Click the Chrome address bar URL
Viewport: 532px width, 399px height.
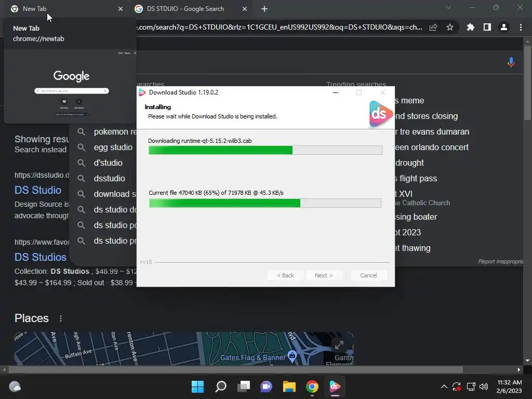[280, 27]
